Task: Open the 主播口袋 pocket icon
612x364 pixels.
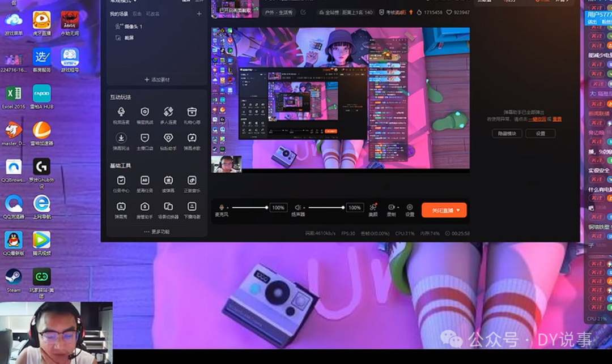Action: [145, 142]
